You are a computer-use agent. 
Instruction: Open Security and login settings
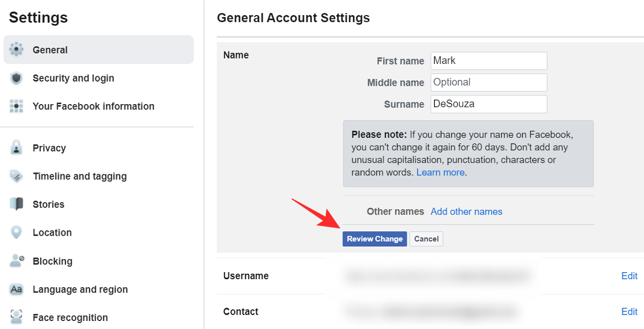(74, 78)
